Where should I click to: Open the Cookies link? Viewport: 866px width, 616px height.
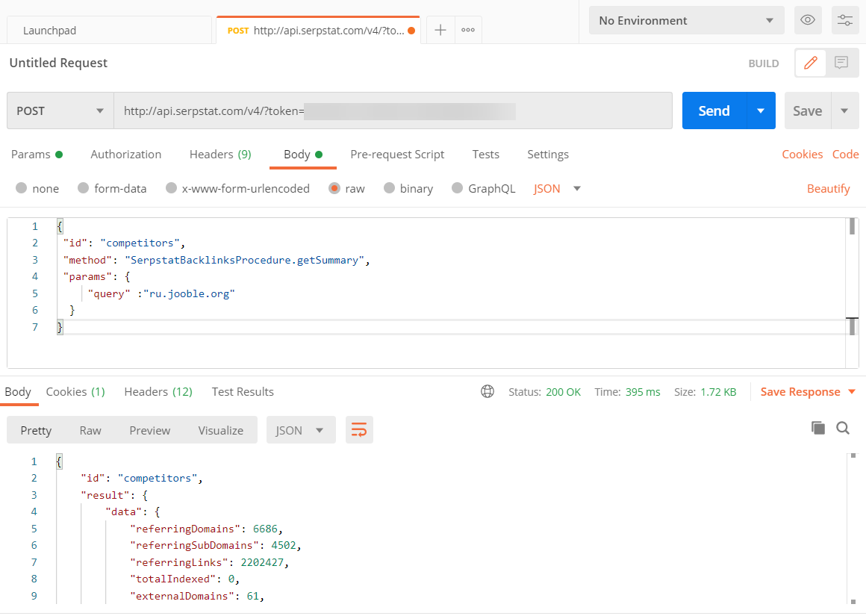click(x=802, y=154)
